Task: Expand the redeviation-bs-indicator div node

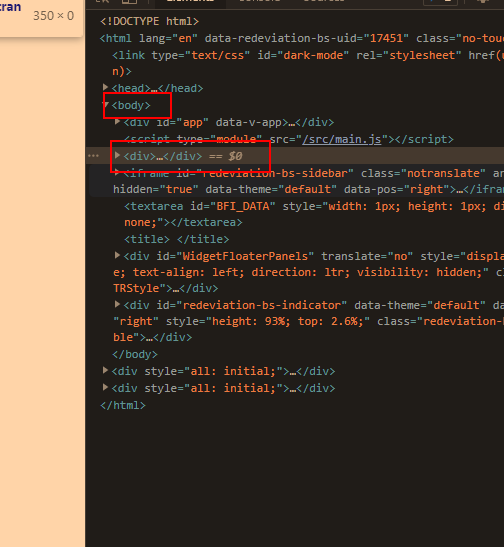Action: (x=117, y=305)
